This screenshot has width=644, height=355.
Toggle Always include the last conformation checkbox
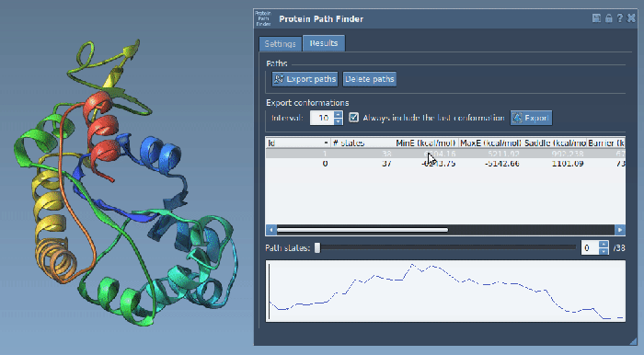tap(353, 118)
